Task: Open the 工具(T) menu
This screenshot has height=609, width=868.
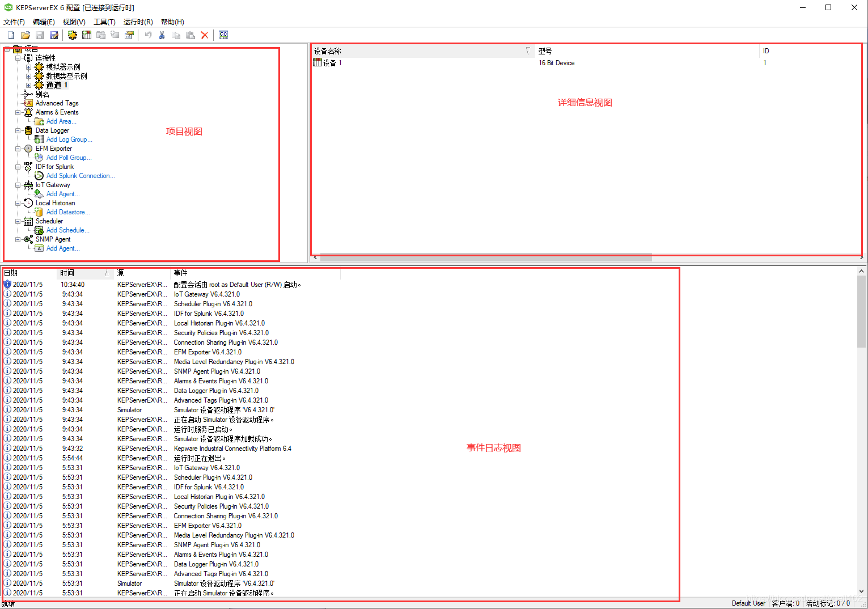Action: [104, 22]
